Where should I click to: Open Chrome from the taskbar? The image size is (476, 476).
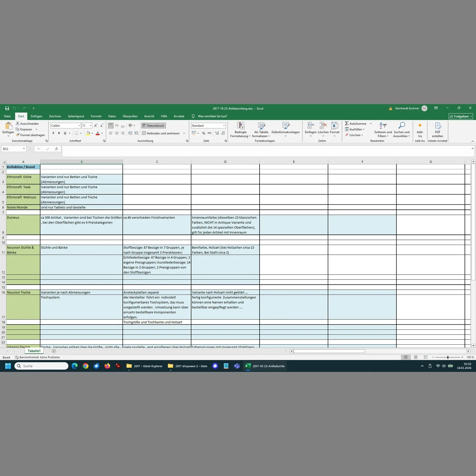(x=85, y=366)
